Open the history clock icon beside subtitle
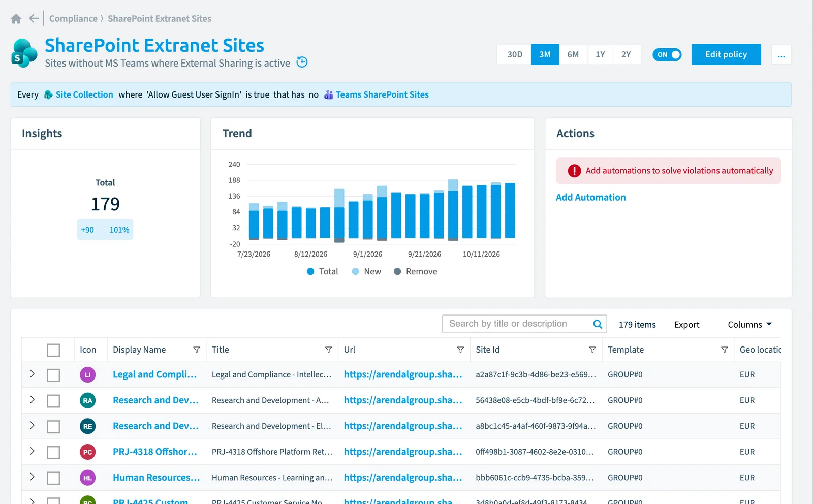Viewport: 813px width, 504px height. [x=302, y=62]
